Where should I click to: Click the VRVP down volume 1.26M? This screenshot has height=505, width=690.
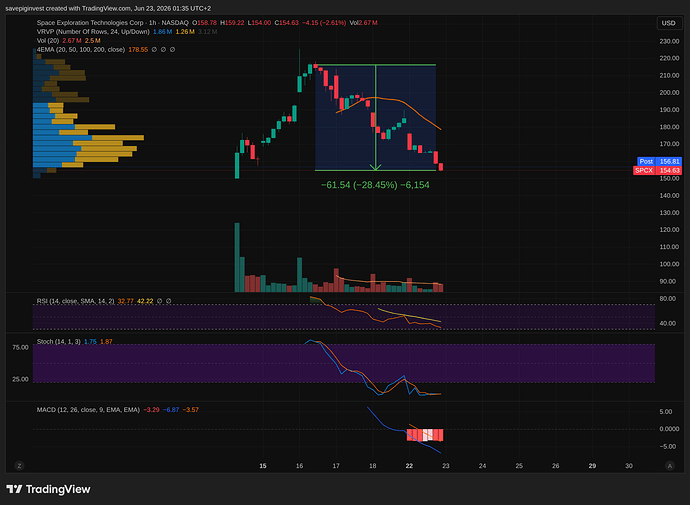click(185, 32)
